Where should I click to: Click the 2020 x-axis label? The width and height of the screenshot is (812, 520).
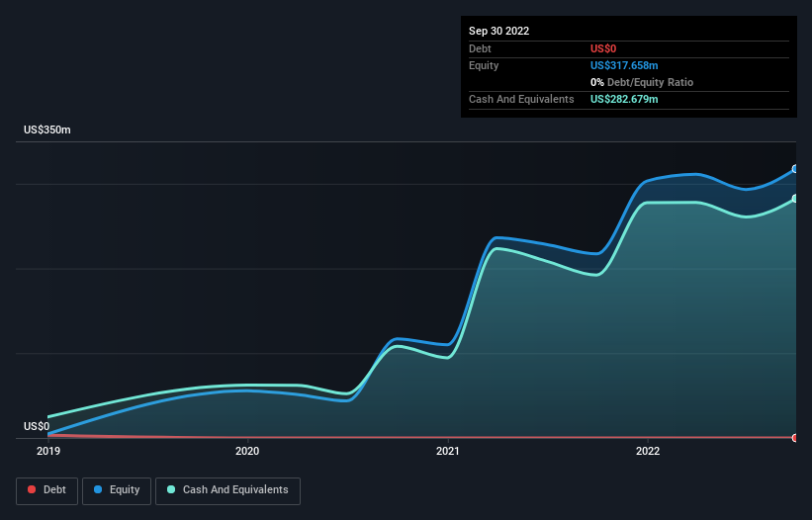coord(247,451)
